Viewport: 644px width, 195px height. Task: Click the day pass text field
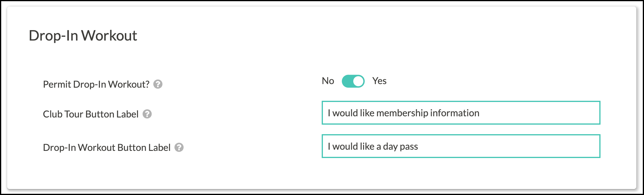point(461,146)
